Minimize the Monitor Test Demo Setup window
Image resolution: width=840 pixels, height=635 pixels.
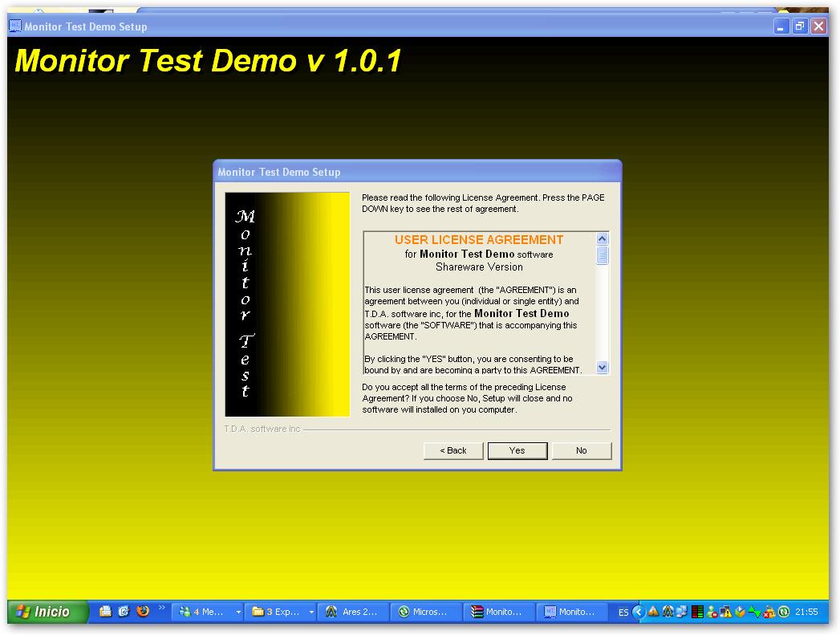(x=781, y=26)
